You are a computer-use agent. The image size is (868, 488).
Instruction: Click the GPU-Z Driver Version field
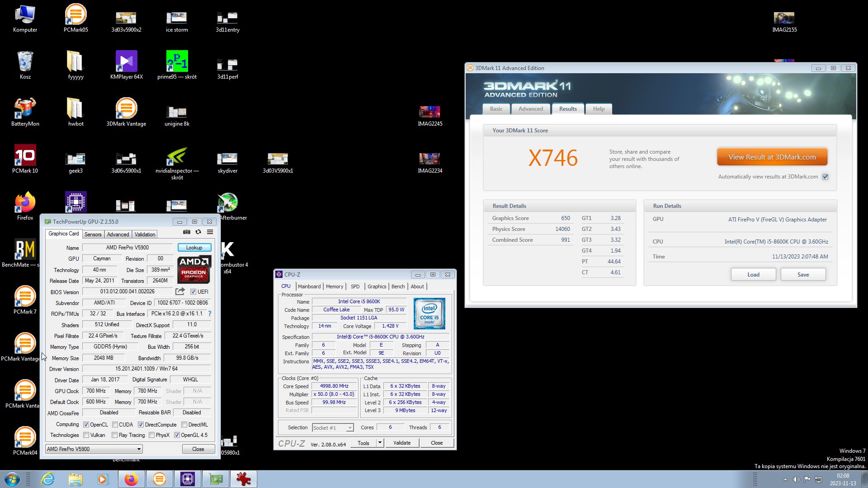pos(147,369)
